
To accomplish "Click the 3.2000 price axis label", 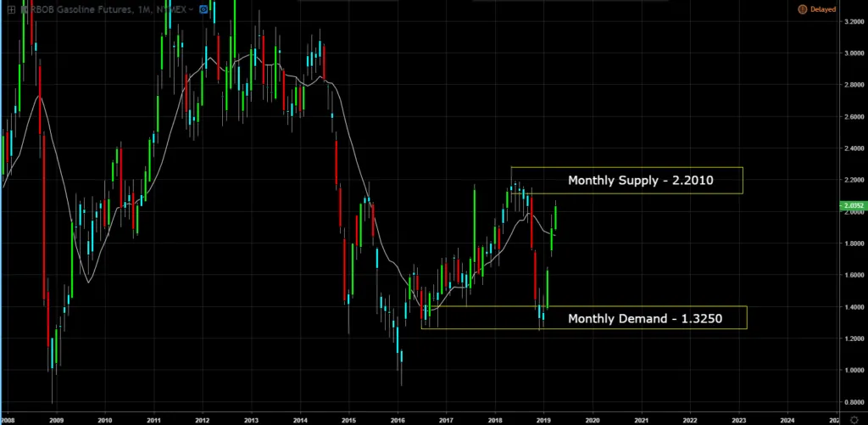I will coord(853,21).
